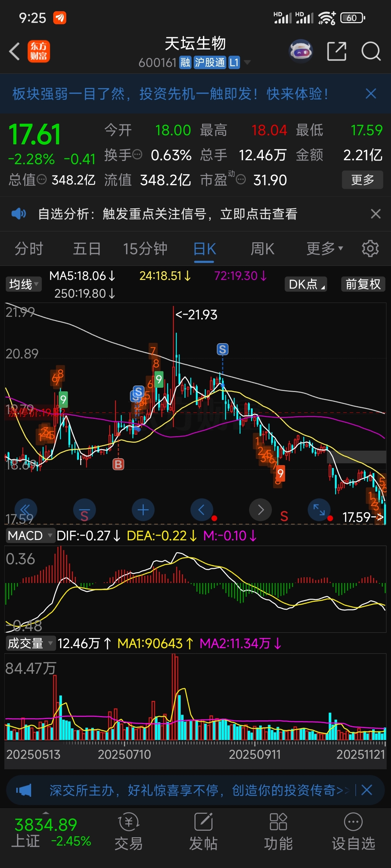Tap the 72:19.30 moving average label

coord(241,276)
